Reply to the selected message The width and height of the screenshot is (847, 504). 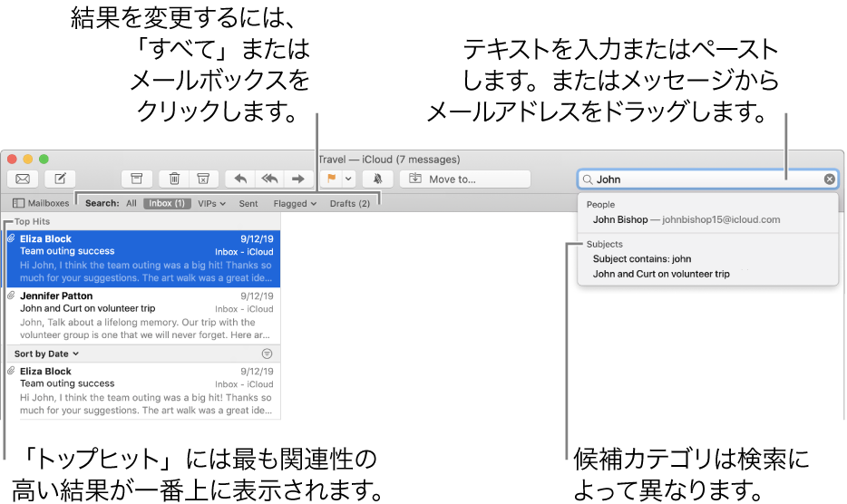240,179
